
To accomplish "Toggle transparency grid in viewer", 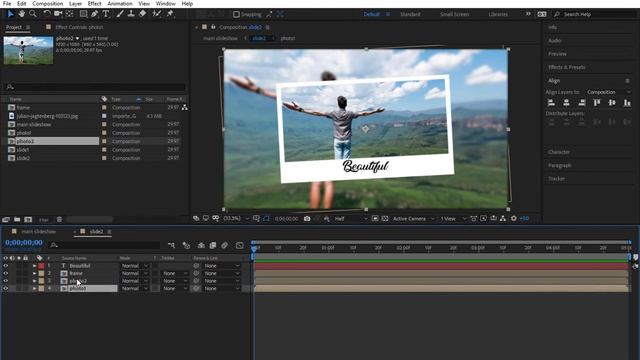I will [385, 219].
